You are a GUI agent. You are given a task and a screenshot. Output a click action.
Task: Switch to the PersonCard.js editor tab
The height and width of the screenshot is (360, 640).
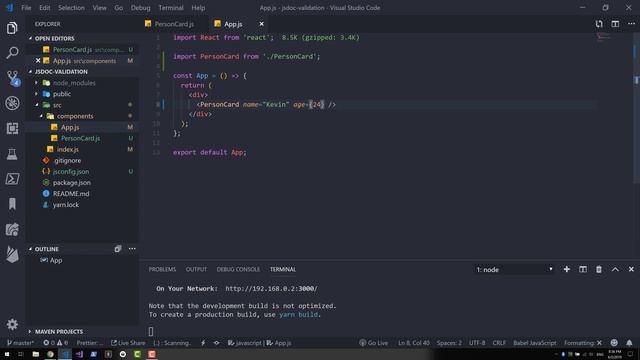tap(174, 24)
